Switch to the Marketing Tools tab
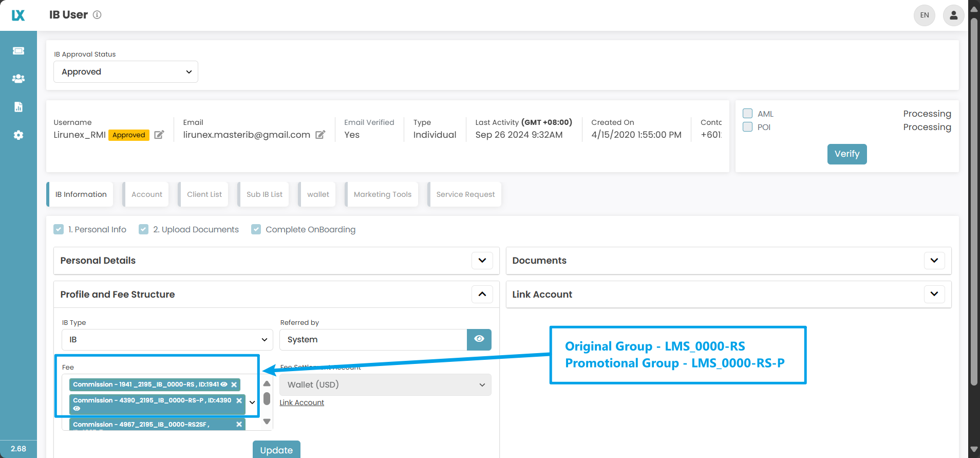 pos(382,194)
